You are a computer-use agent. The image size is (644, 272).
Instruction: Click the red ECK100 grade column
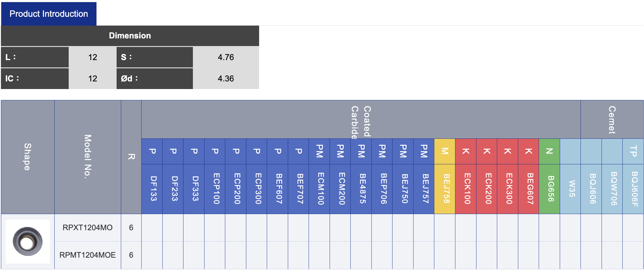[465, 189]
